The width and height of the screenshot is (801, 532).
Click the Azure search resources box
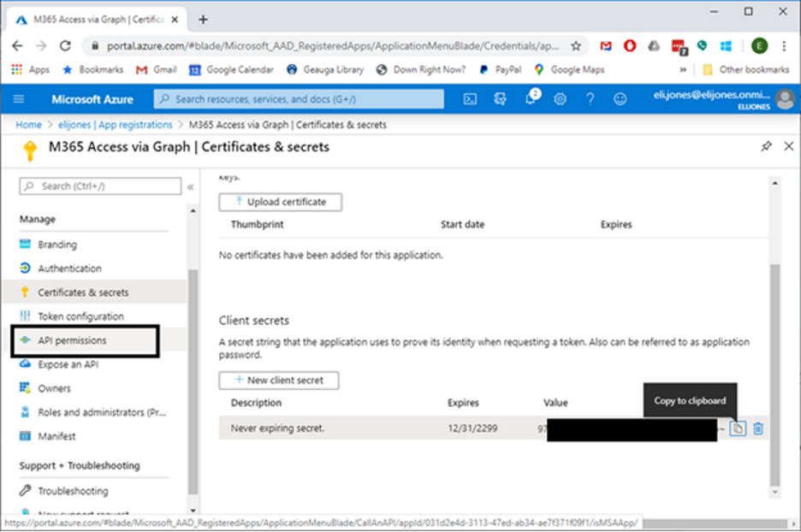pos(300,99)
